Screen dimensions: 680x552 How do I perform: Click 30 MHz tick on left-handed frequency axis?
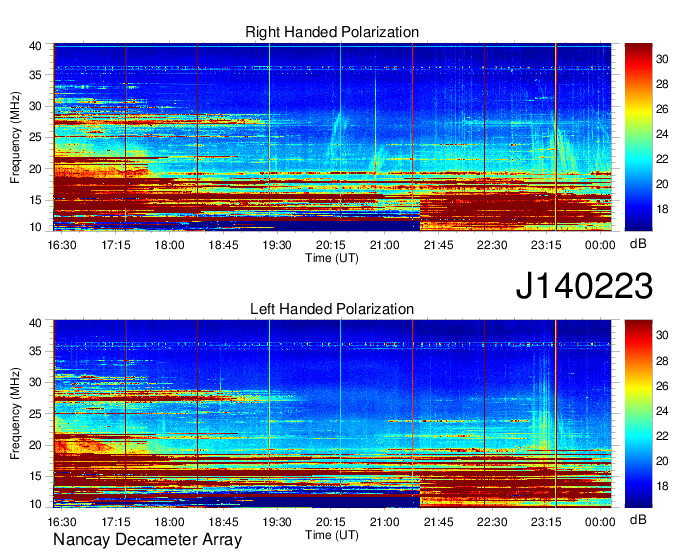[x=35, y=382]
